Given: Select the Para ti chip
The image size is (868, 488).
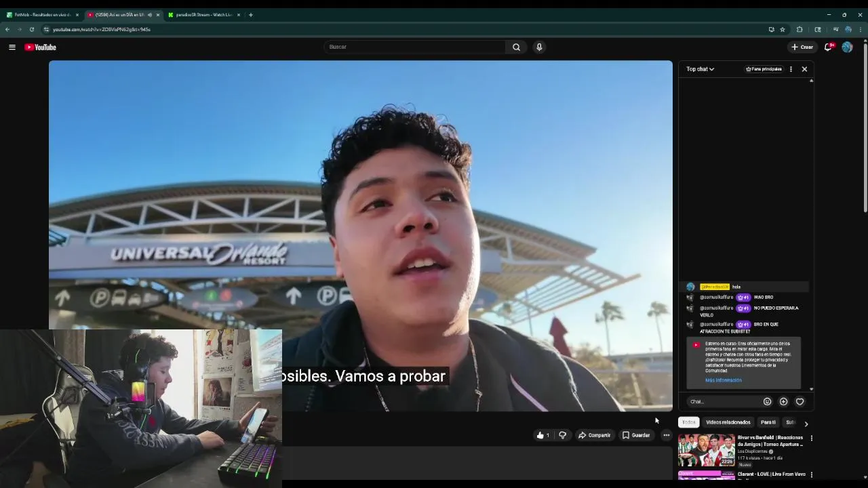Looking at the screenshot, I should 768,422.
